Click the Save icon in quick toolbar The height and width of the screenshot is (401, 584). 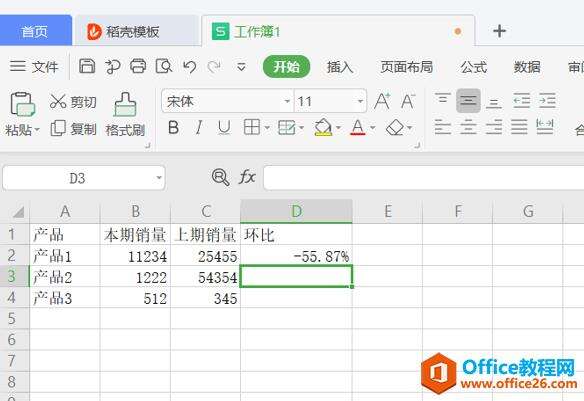[87, 66]
